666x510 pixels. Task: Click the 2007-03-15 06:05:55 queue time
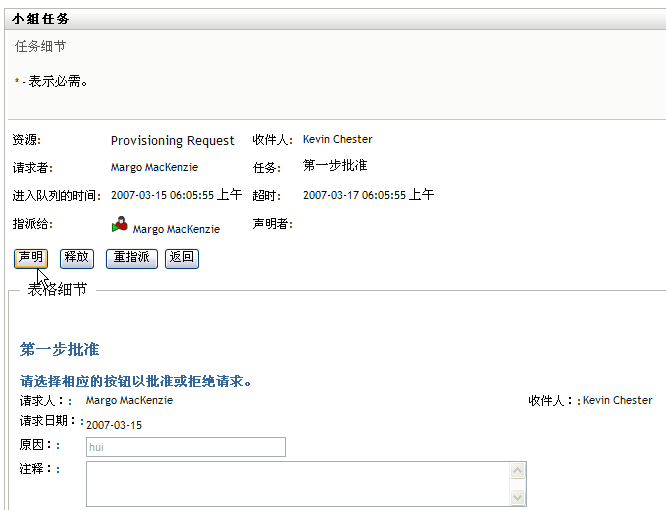coord(176,195)
